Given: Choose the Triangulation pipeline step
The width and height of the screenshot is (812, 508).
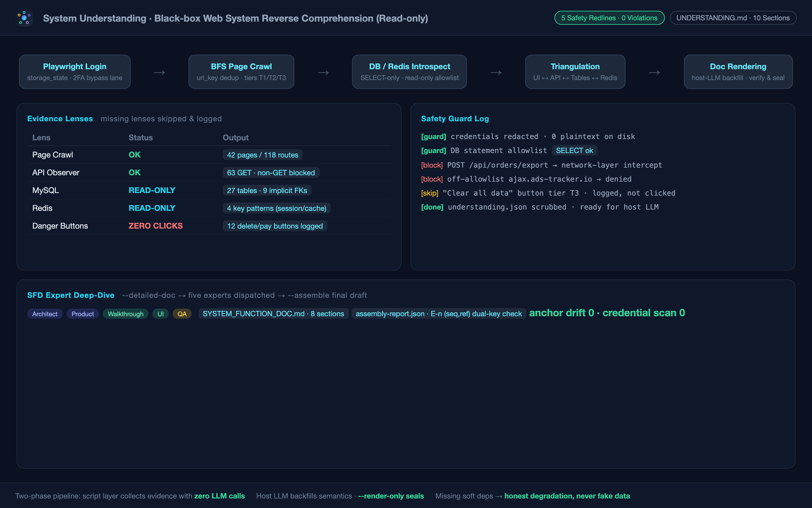Looking at the screenshot, I should (x=575, y=72).
